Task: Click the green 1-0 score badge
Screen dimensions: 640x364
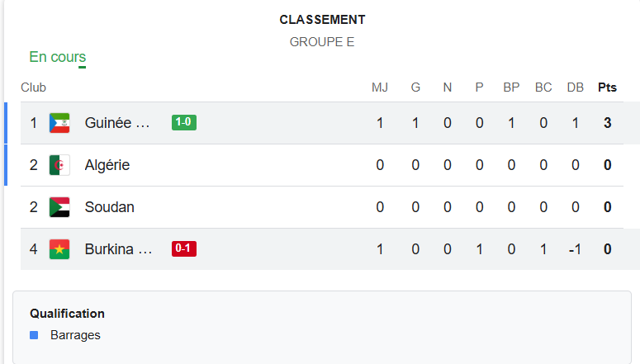Action: (183, 123)
